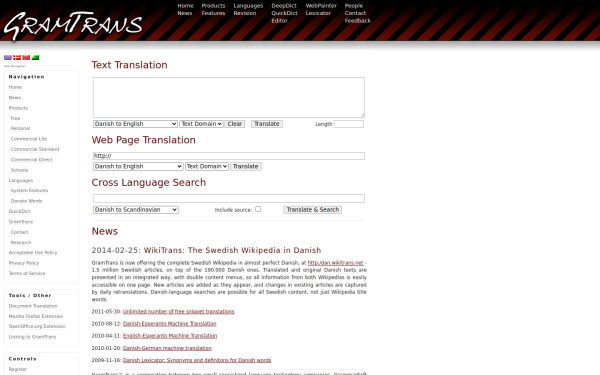The image size is (600, 375).
Task: Open the WikiTrans Swedish Wikipedia in Danish headline
Action: [232, 250]
